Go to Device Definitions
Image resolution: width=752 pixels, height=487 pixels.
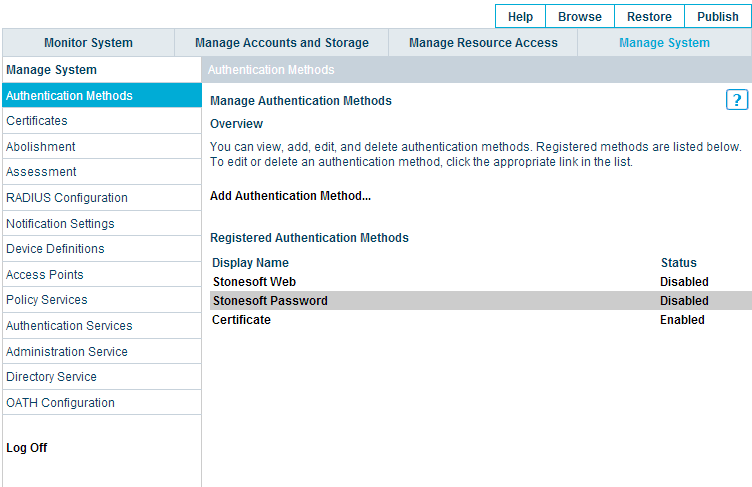pyautogui.click(x=55, y=249)
